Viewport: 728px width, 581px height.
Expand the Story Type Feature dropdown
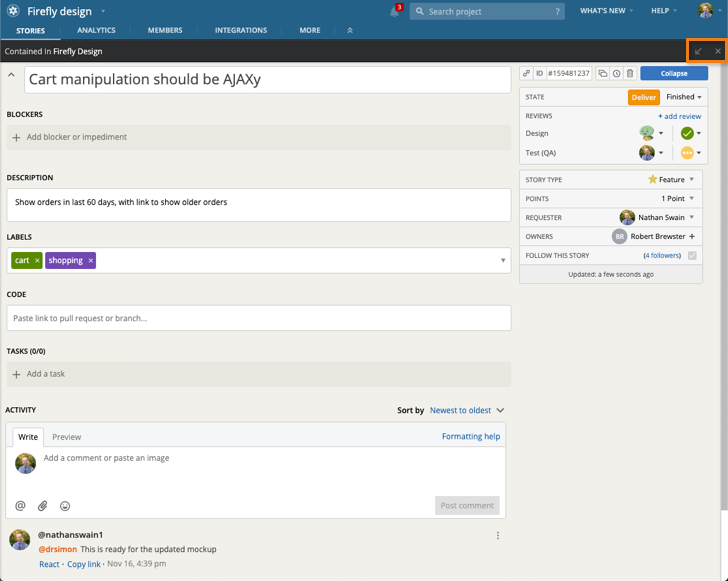coord(691,180)
